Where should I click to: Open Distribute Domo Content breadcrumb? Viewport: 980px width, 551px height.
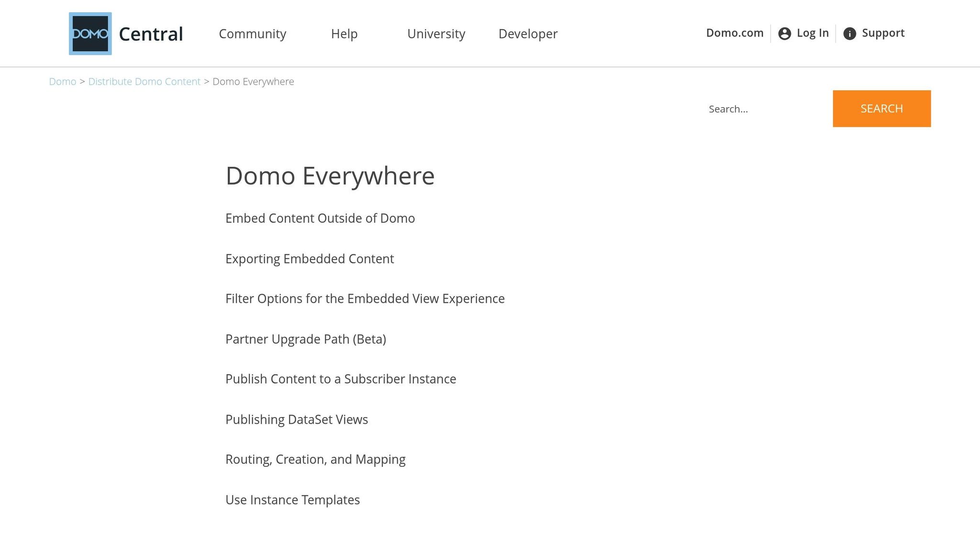pos(144,81)
